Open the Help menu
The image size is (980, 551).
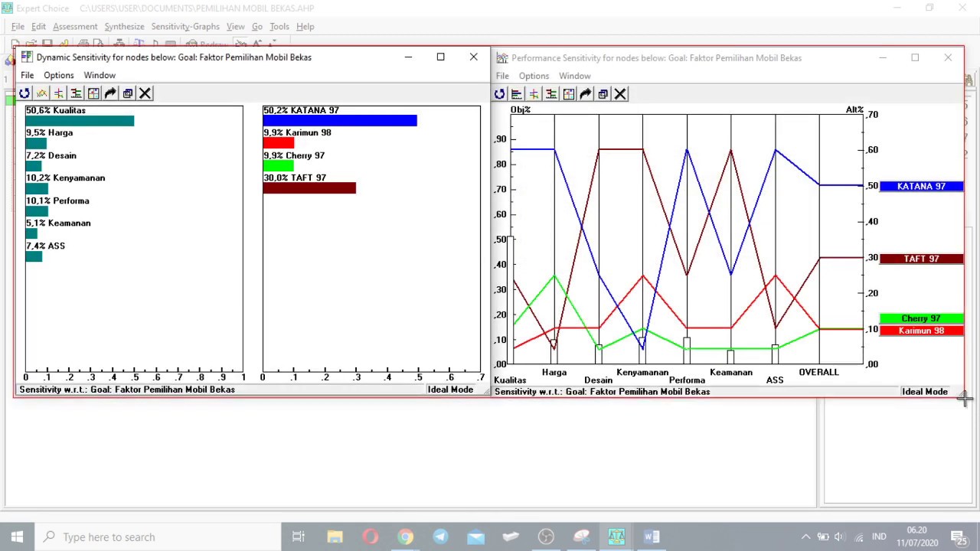click(x=305, y=26)
